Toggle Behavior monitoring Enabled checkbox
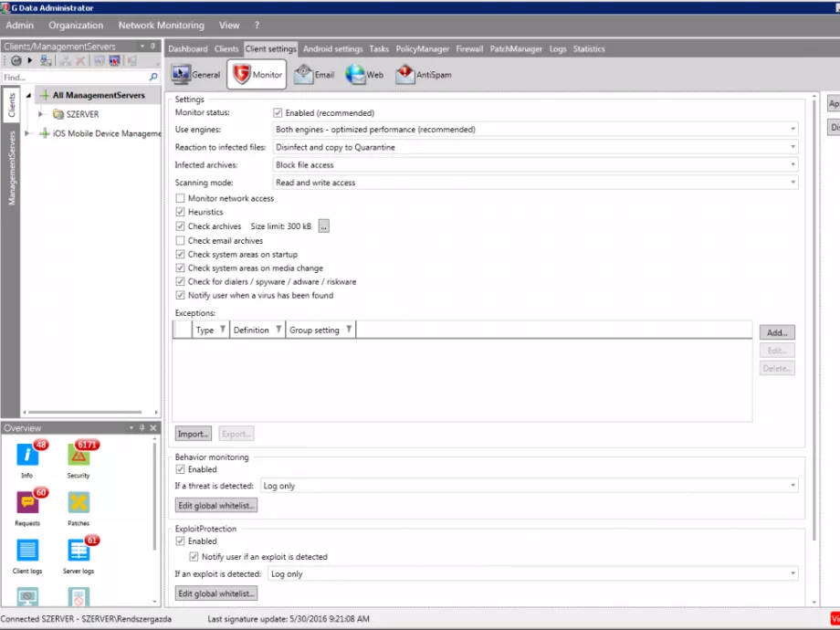This screenshot has width=840, height=630. pos(180,469)
